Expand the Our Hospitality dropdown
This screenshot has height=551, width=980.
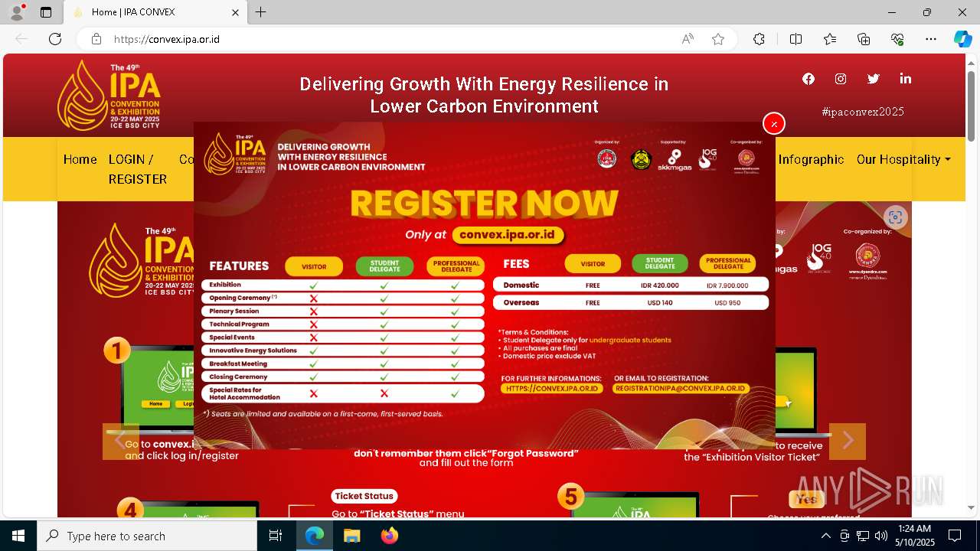903,159
